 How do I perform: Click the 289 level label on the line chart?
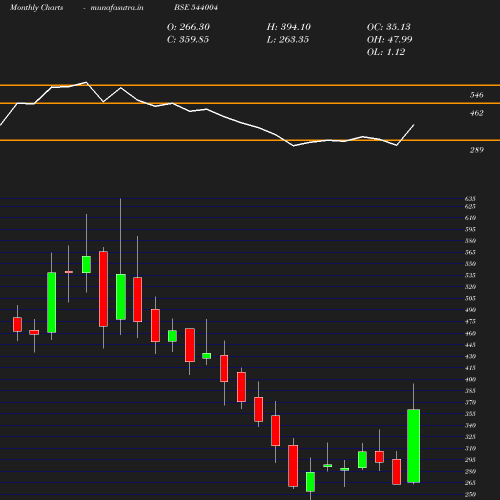pos(476,150)
